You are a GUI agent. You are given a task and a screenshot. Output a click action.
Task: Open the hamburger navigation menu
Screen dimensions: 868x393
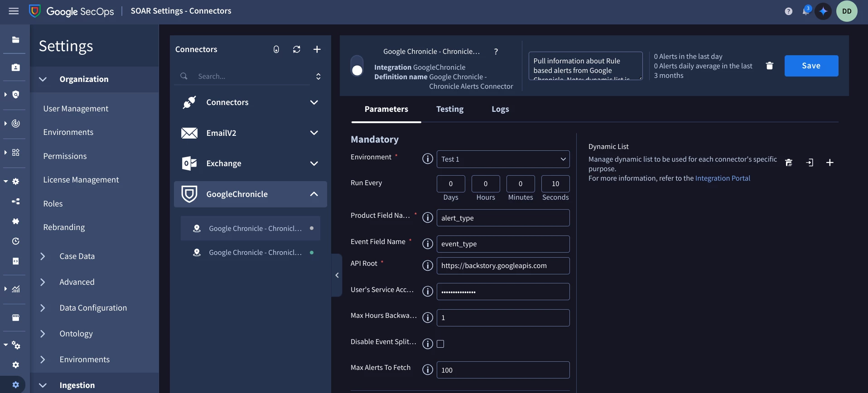[14, 11]
